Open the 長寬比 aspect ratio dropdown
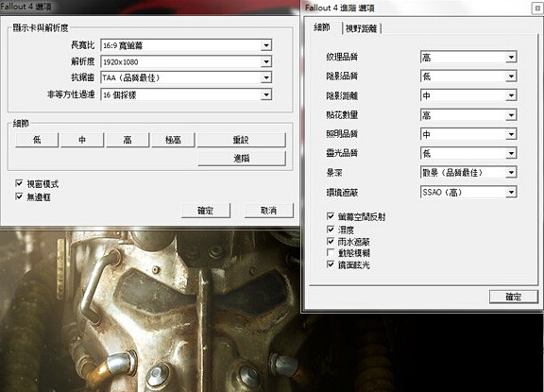This screenshot has height=392, width=544. 186,45
